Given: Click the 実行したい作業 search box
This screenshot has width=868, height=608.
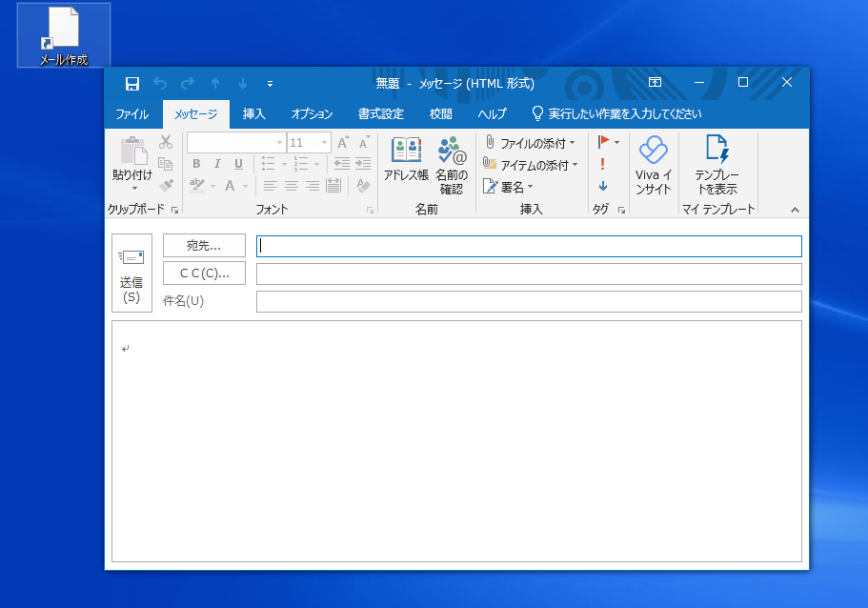Looking at the screenshot, I should pyautogui.click(x=617, y=114).
